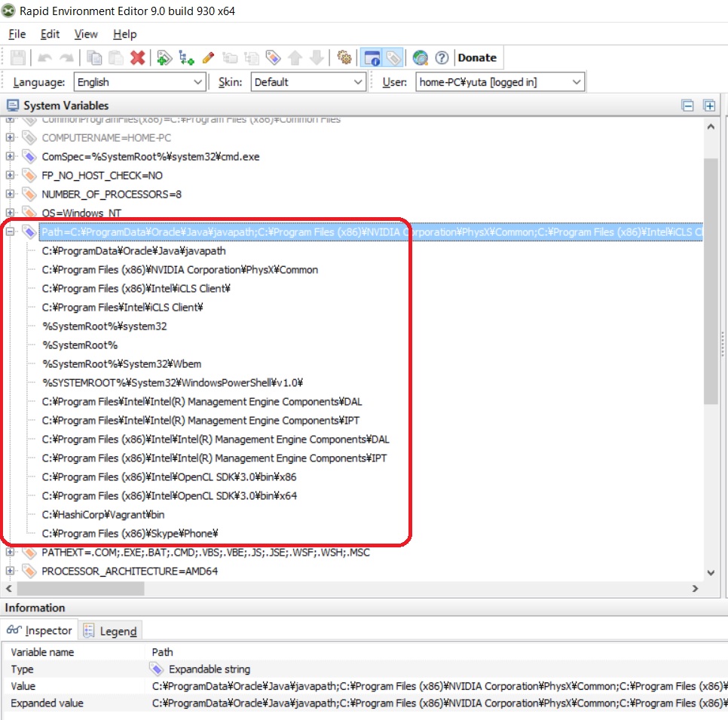Click the Expand all plus icon
The height and width of the screenshot is (720, 728).
click(x=708, y=106)
